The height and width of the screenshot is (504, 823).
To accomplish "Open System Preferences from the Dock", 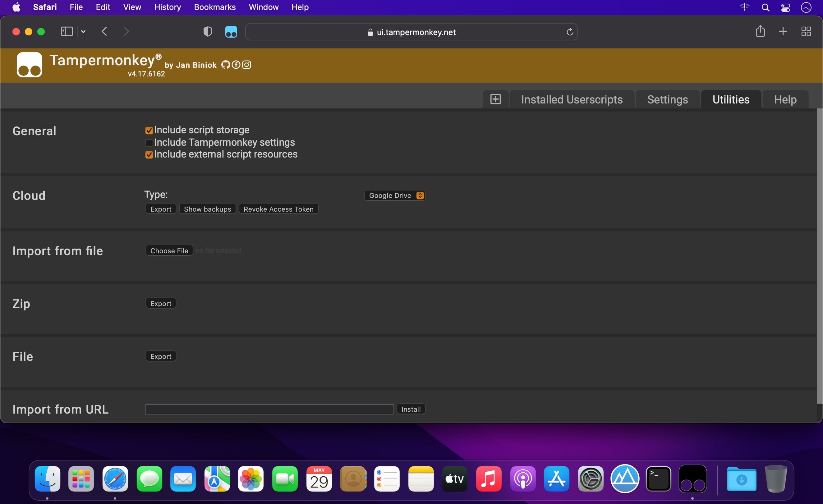I will [x=591, y=479].
